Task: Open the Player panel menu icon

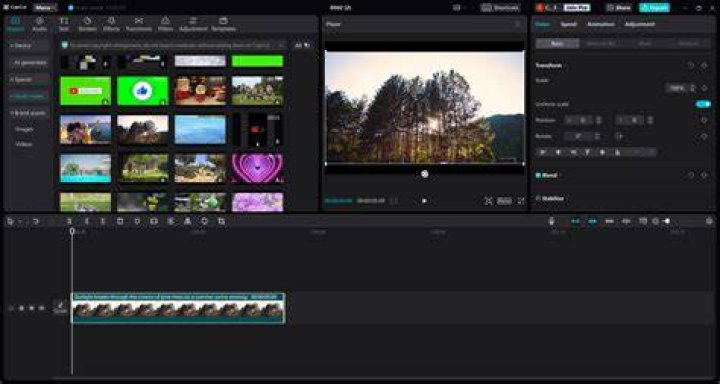Action: 518,24
